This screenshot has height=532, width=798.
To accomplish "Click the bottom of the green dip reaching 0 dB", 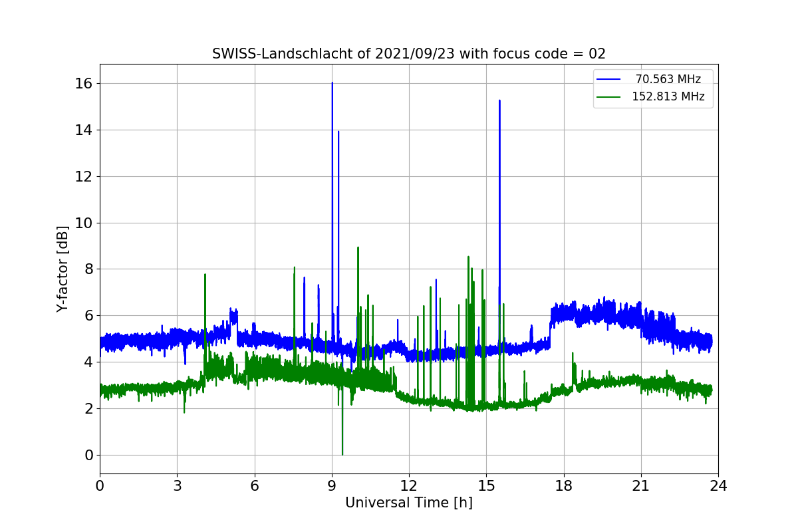I will pyautogui.click(x=342, y=454).
